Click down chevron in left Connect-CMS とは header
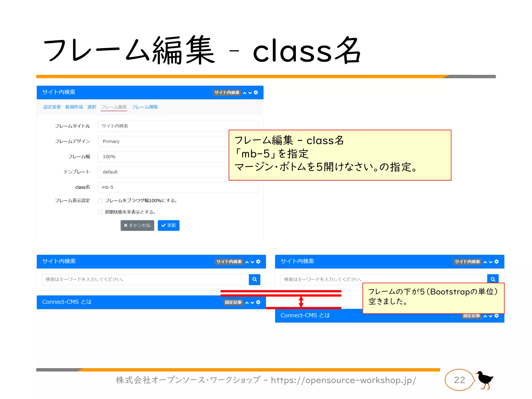Image resolution: width=532 pixels, height=399 pixels. (252, 302)
